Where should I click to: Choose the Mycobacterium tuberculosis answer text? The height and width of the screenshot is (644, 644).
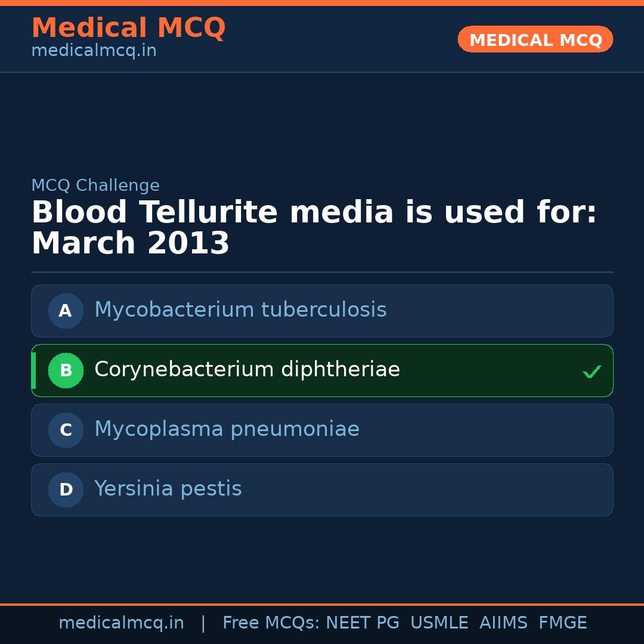click(x=240, y=310)
